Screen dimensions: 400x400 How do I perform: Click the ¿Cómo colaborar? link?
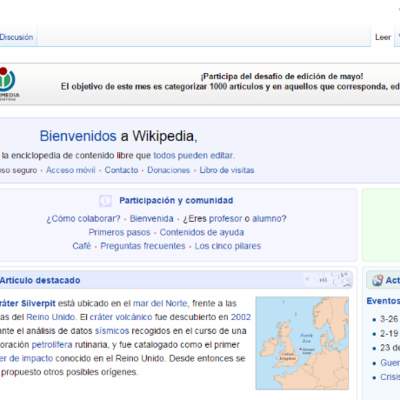(83, 219)
